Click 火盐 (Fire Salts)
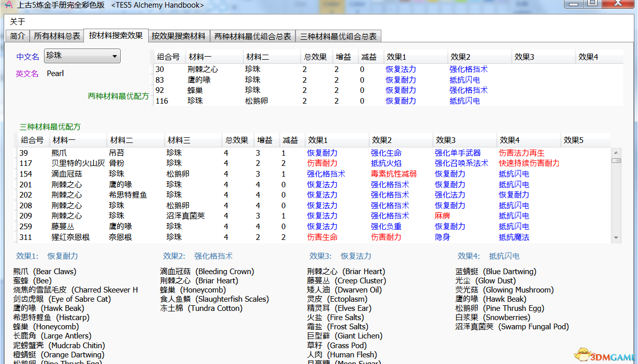638x364 pixels. pyautogui.click(x=336, y=318)
